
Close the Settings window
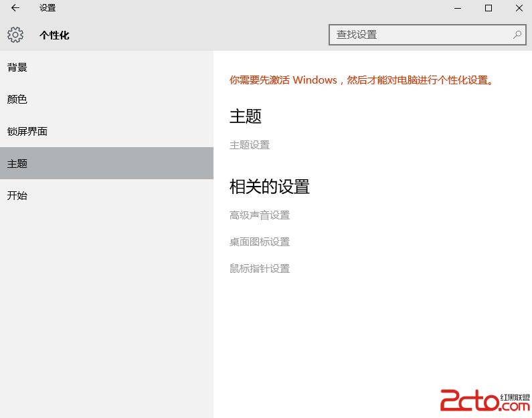pos(519,8)
